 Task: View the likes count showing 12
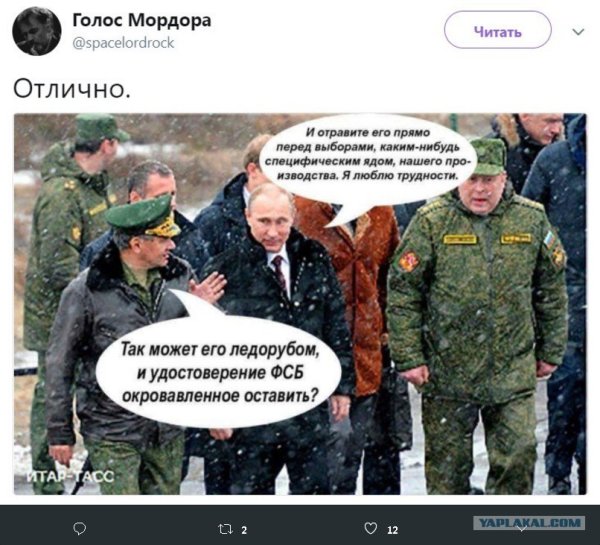point(393,530)
